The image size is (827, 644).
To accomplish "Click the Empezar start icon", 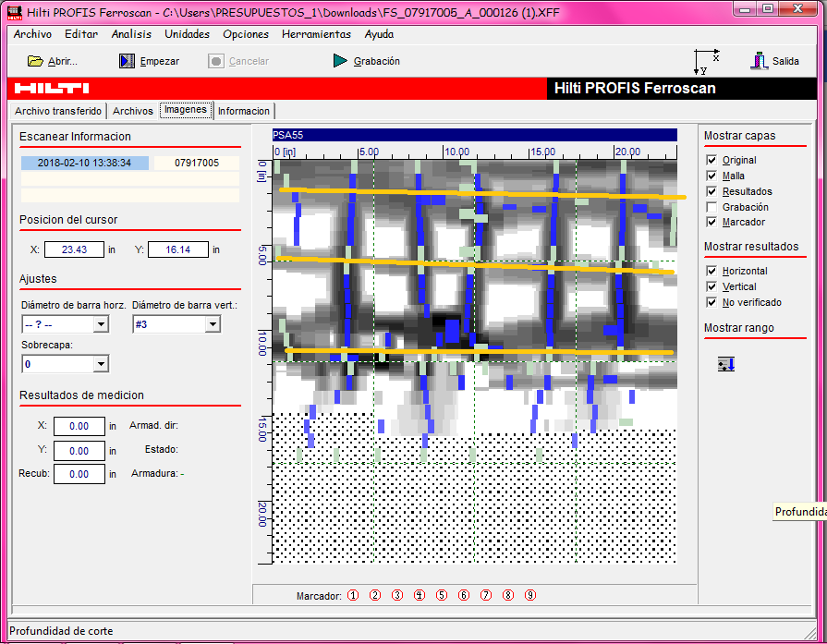I will pyautogui.click(x=128, y=61).
